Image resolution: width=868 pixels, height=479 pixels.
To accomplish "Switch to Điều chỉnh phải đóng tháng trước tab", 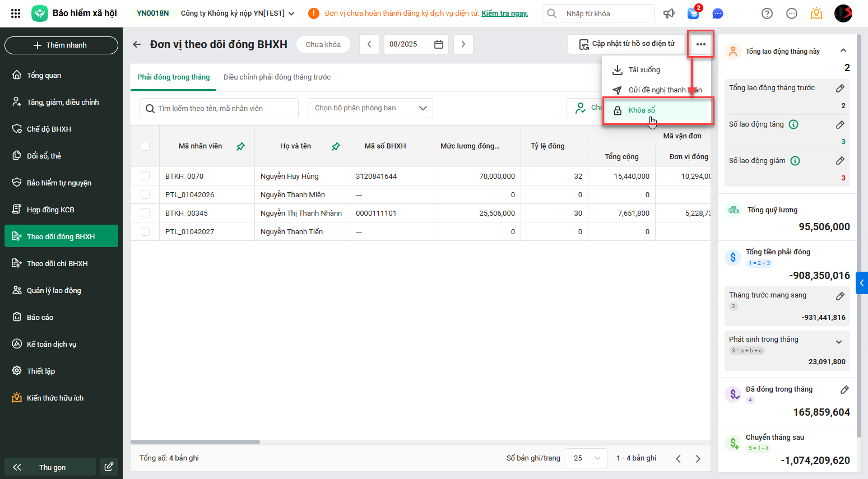I will point(277,77).
